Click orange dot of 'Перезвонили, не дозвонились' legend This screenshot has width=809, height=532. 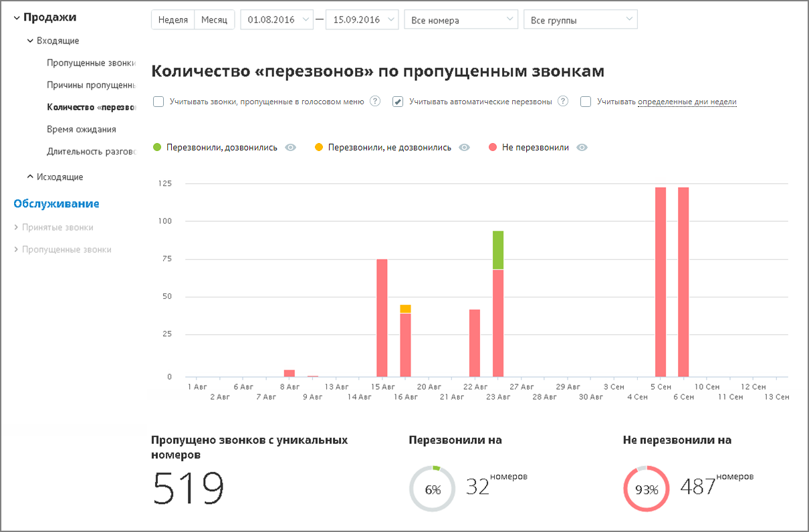(x=319, y=147)
